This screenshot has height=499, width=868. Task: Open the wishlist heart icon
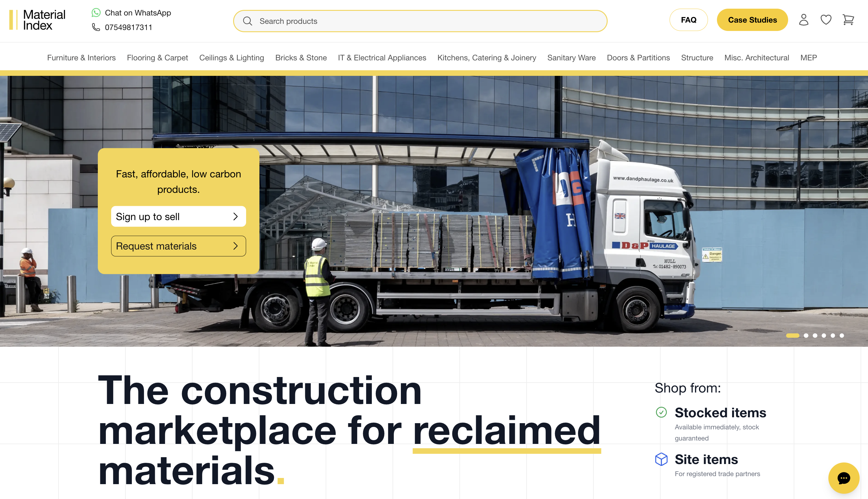[826, 20]
